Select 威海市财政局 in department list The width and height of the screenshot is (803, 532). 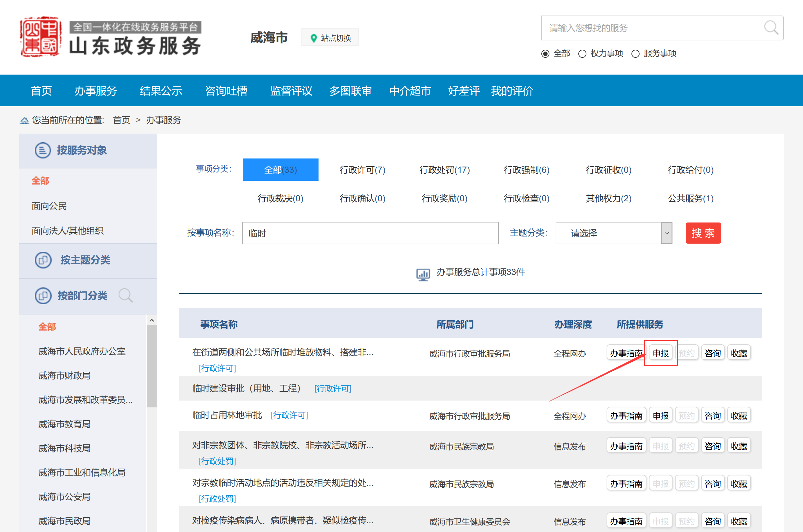(x=64, y=376)
